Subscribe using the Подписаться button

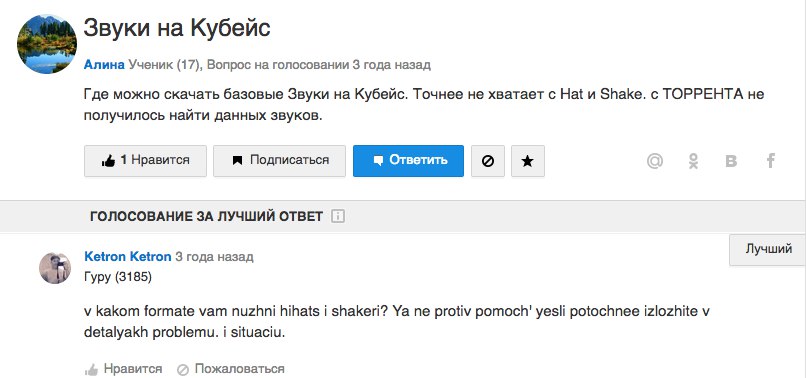point(280,161)
